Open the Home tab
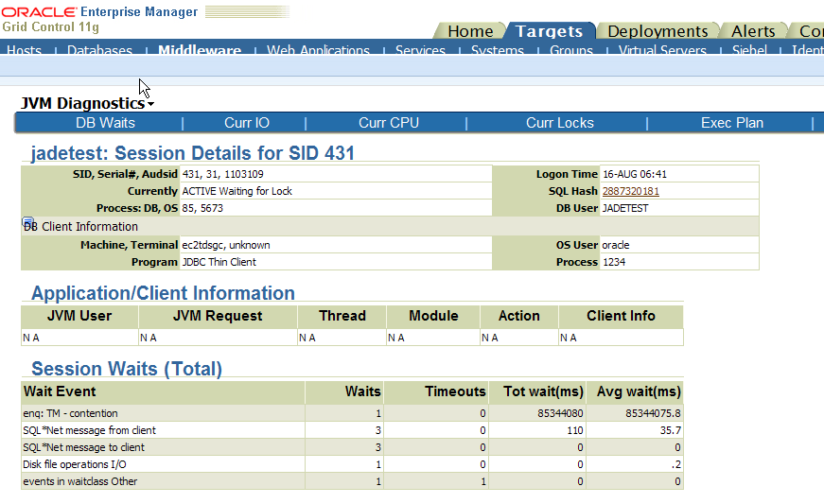 (x=470, y=31)
